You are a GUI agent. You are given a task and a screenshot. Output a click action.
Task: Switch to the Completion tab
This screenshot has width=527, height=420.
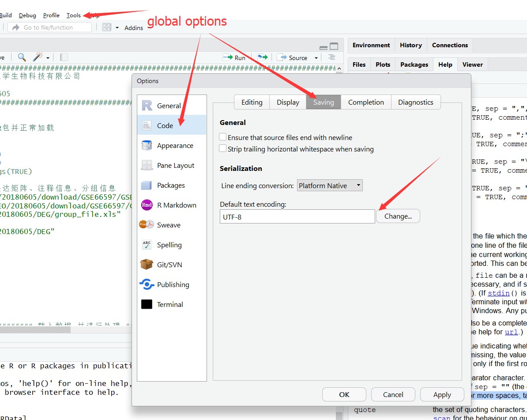366,102
